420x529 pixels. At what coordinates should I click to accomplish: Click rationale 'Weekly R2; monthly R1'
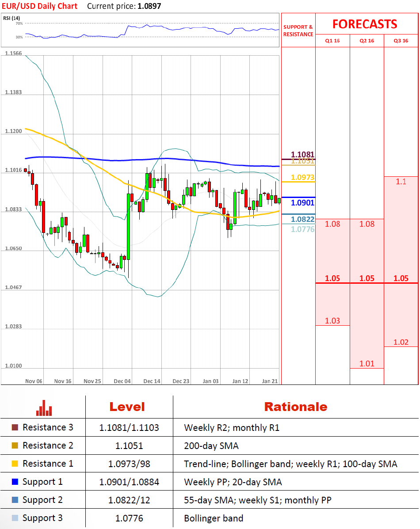click(x=232, y=428)
